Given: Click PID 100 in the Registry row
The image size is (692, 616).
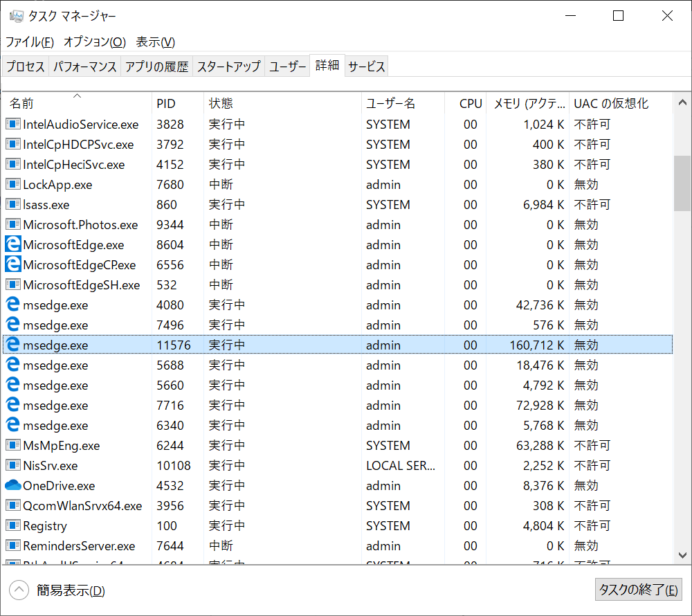Looking at the screenshot, I should pos(166,526).
